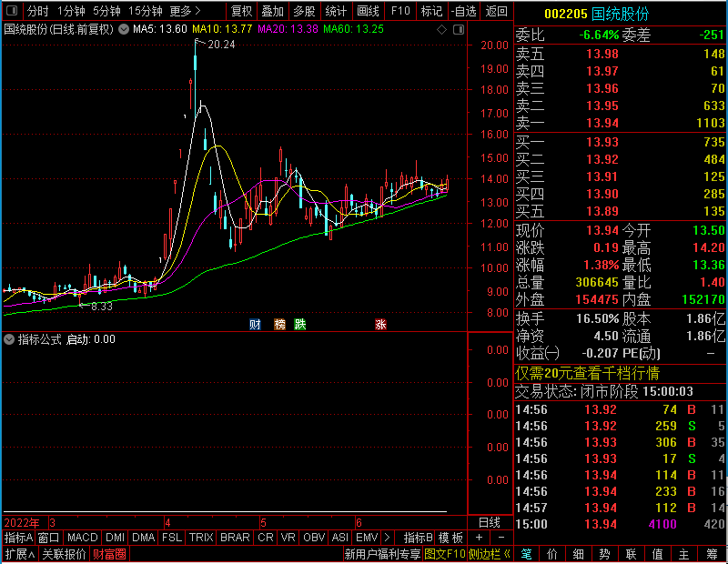
Task: Click the 4 month marker on the timeline
Action: 167,523
